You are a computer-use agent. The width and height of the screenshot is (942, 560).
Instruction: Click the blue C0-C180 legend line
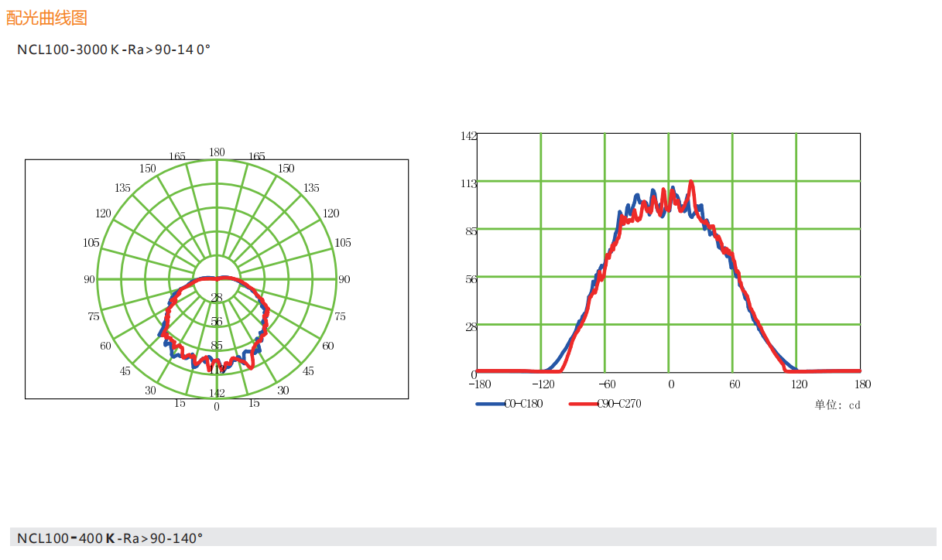pyautogui.click(x=488, y=404)
